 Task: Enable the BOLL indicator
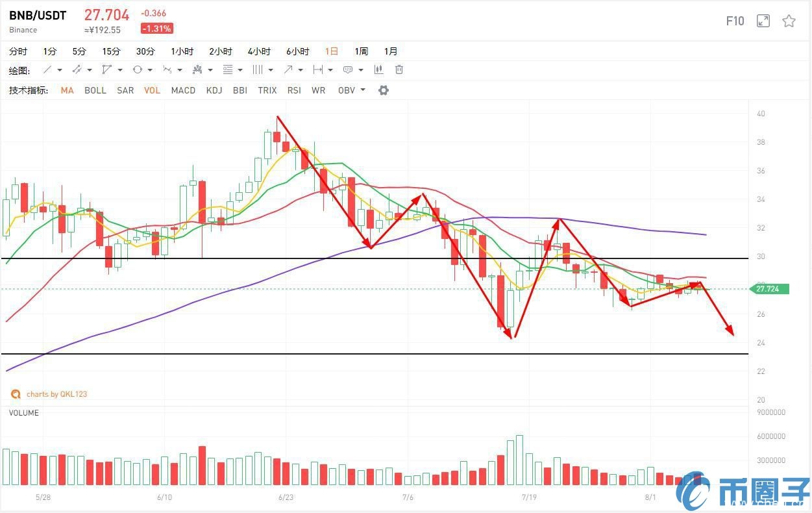[x=95, y=90]
